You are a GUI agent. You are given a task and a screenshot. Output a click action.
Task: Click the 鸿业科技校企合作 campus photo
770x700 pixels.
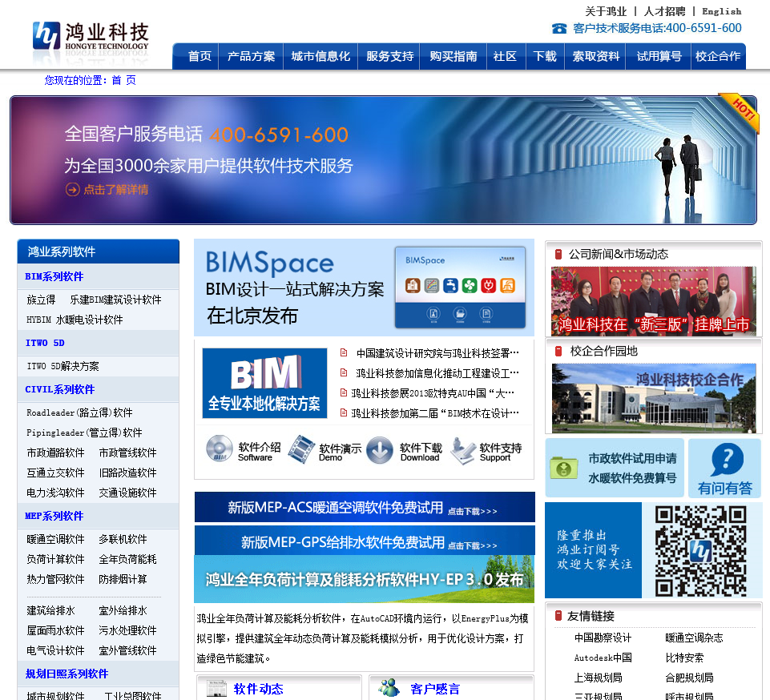654,398
